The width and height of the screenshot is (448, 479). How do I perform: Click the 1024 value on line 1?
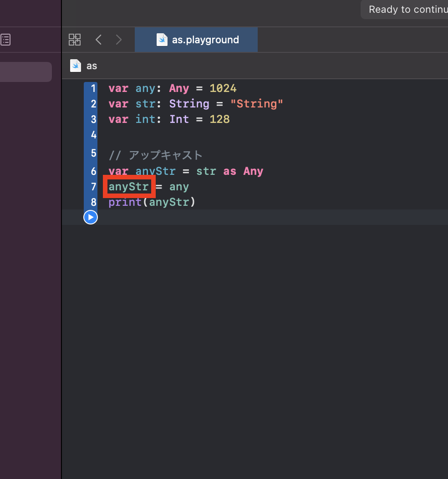[x=223, y=89]
